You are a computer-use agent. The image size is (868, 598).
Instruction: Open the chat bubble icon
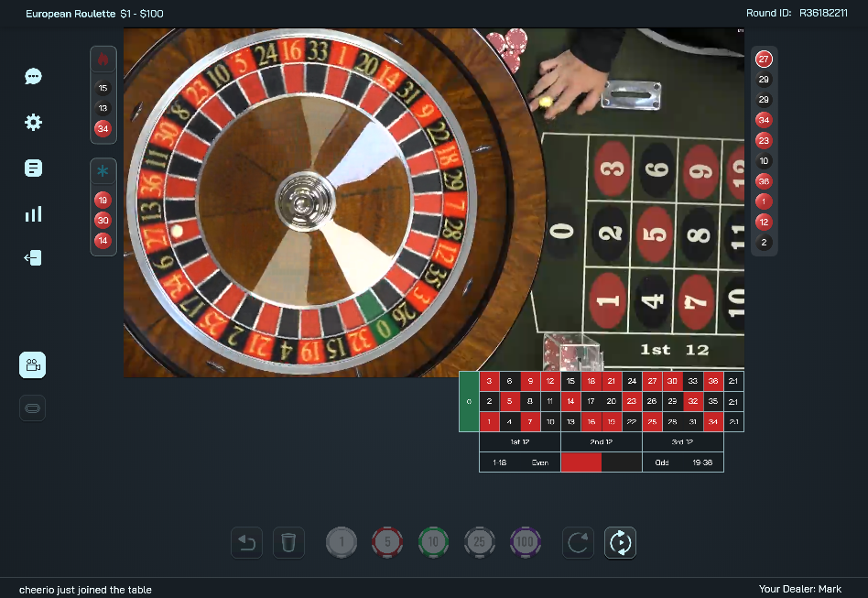(x=33, y=76)
